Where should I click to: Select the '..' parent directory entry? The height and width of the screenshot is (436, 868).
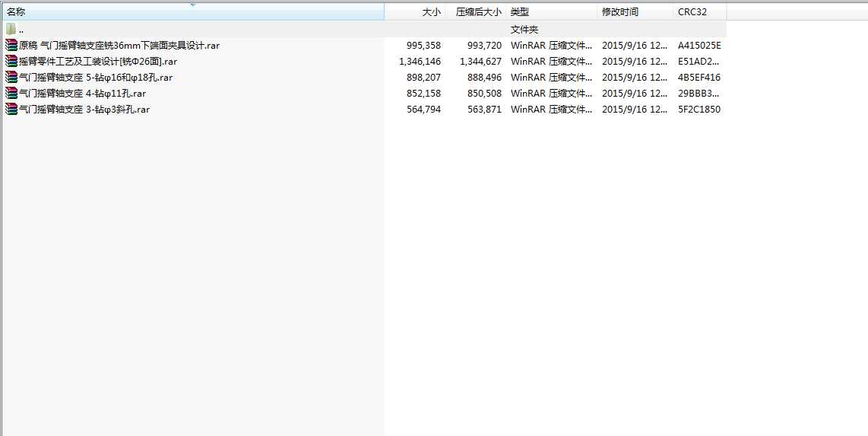point(363,30)
